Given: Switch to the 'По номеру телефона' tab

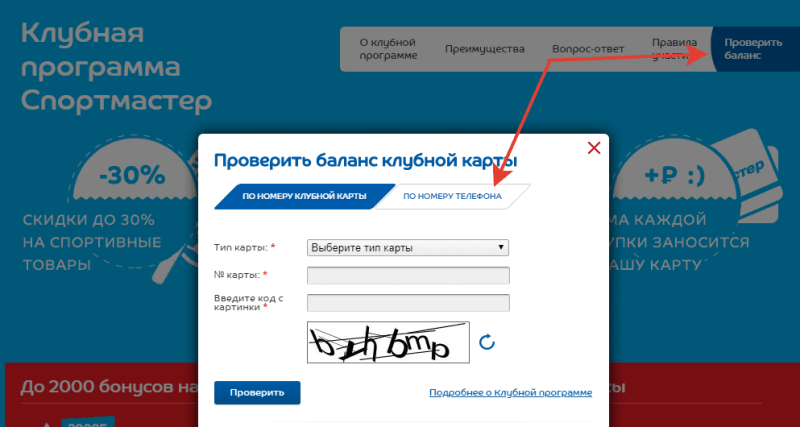Looking at the screenshot, I should point(453,196).
